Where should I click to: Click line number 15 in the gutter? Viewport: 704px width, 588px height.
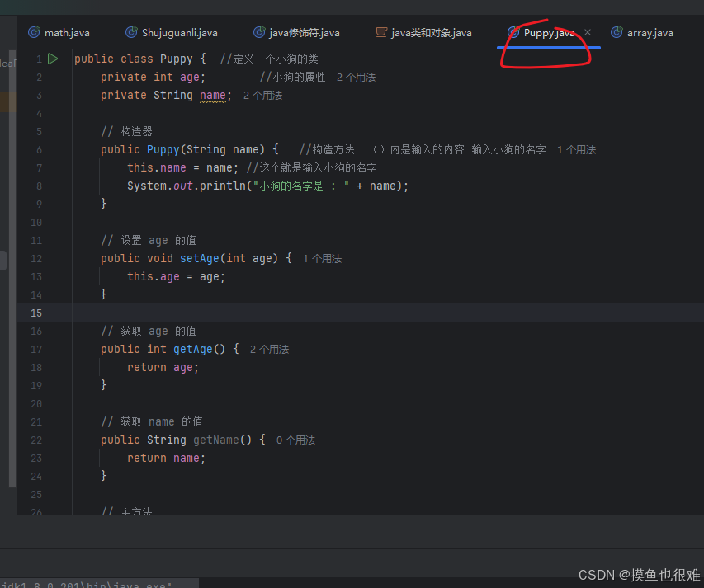click(x=36, y=313)
